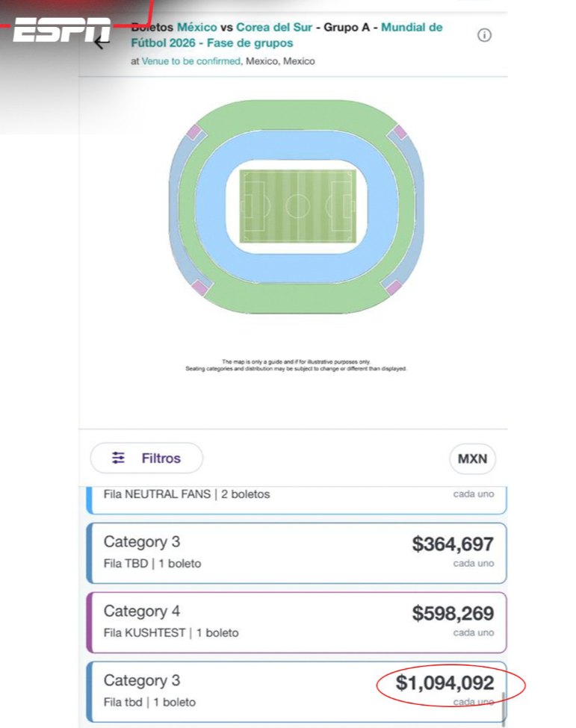Click the football pitch in the stadium map

[x=297, y=206]
